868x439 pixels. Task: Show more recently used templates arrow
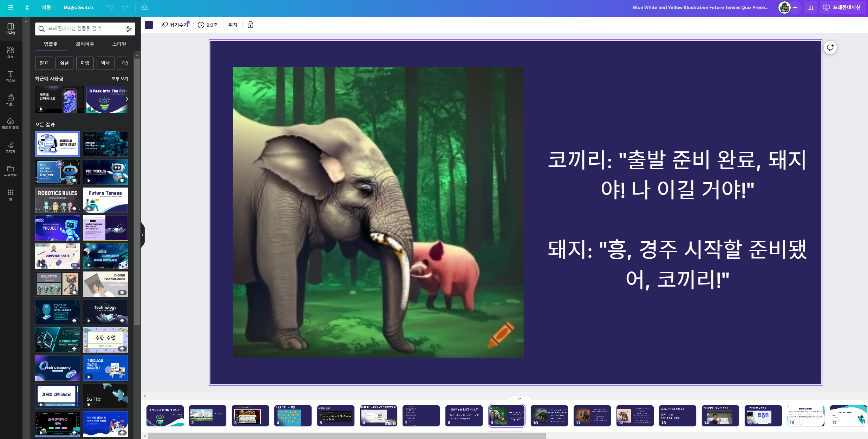point(126,99)
